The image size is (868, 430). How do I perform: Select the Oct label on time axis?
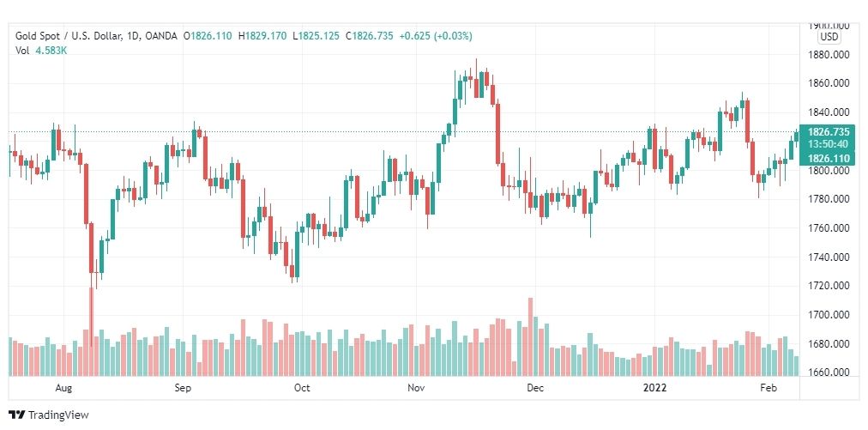click(302, 388)
